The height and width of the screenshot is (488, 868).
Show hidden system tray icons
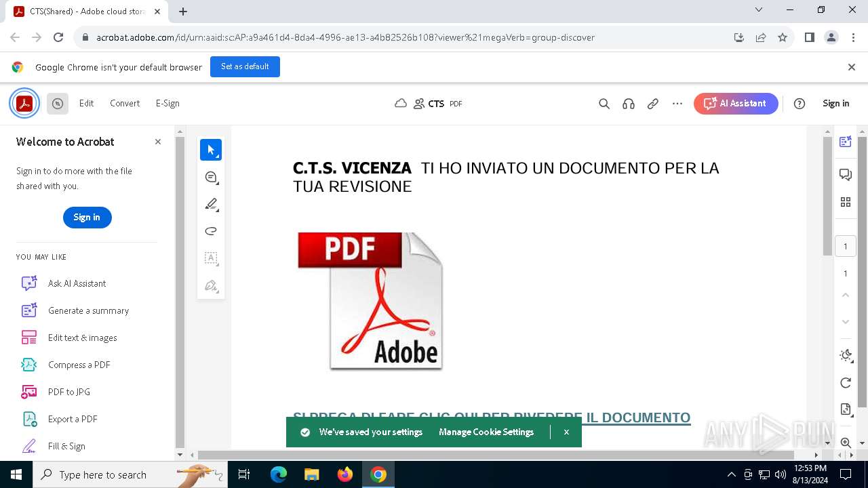tap(731, 474)
